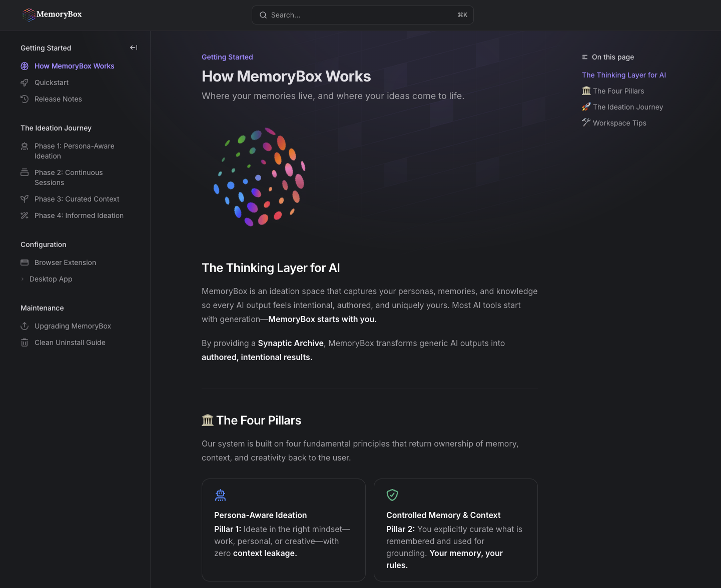Click The Ideation Journey sidebar section header
Image resolution: width=721 pixels, height=588 pixels.
tap(56, 128)
